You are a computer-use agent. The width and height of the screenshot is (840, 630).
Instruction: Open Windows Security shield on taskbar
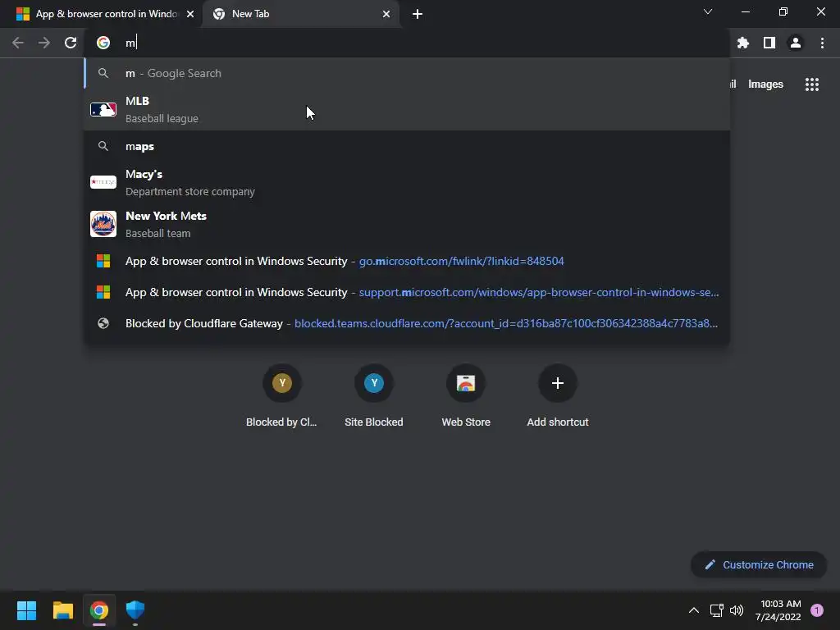point(135,610)
